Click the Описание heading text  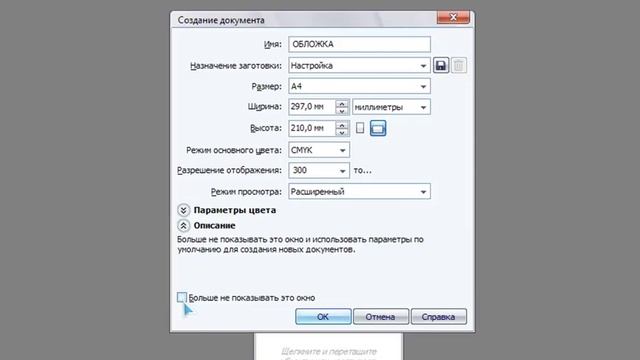pos(214,225)
